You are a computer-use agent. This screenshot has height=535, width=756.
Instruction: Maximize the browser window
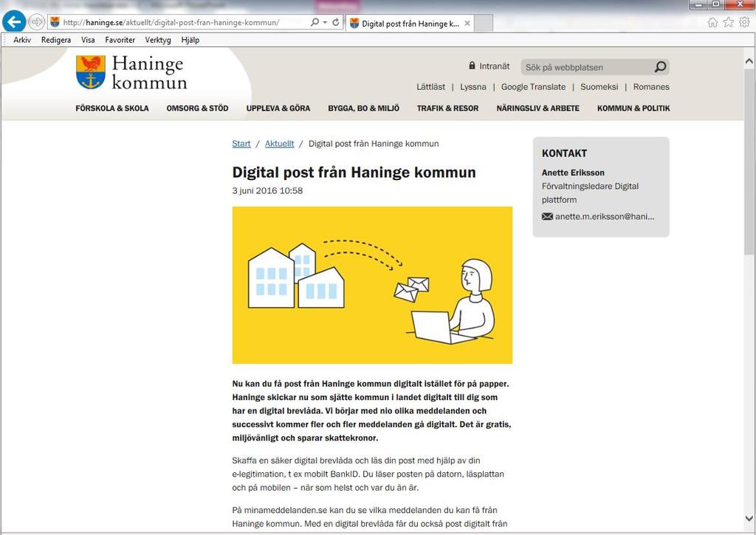point(716,4)
